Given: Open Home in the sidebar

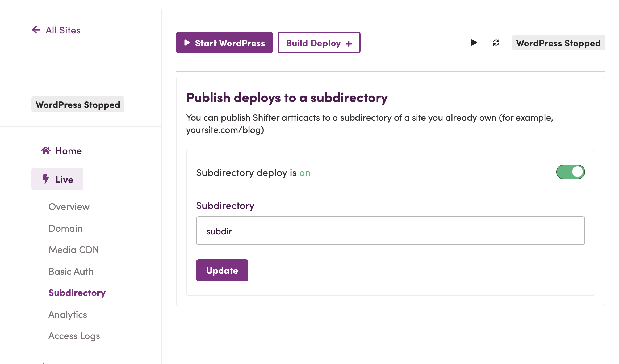Looking at the screenshot, I should [61, 151].
